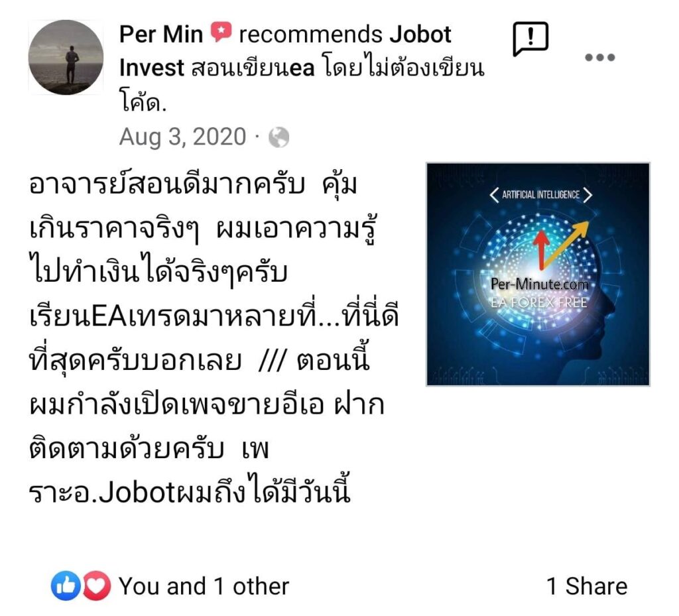Click the globe public audience icon
This screenshot has width=679, height=616.
point(278,138)
